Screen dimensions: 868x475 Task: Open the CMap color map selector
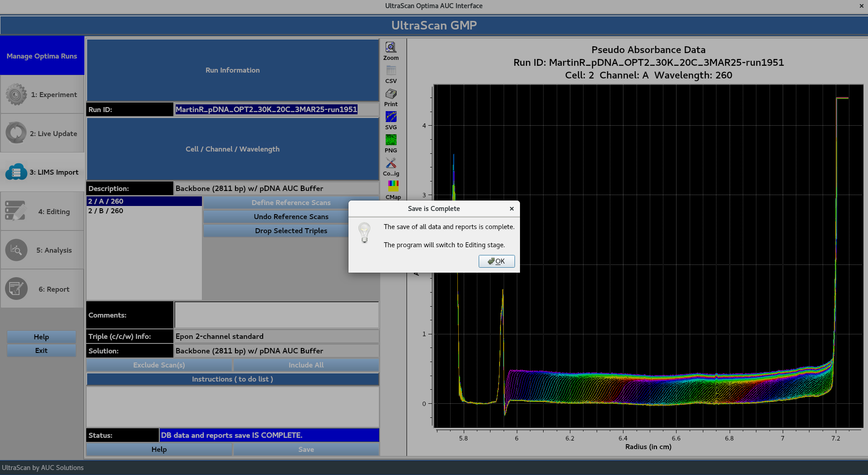click(x=392, y=186)
